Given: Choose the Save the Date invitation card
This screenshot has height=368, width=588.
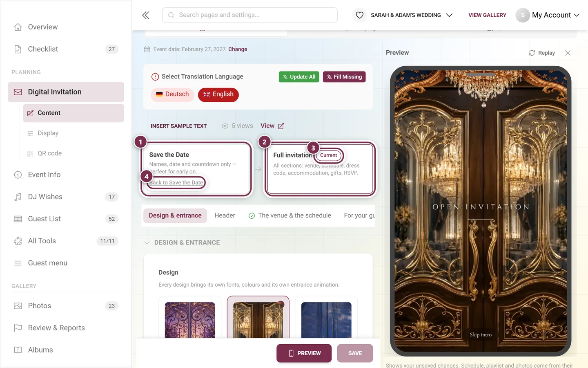Looking at the screenshot, I should tap(196, 168).
